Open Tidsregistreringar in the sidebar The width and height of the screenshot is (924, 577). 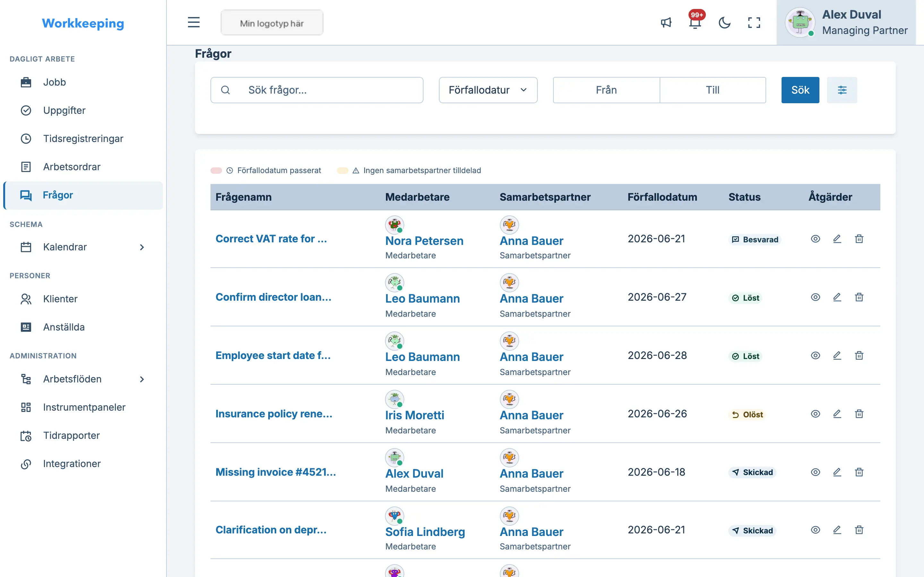tap(83, 138)
